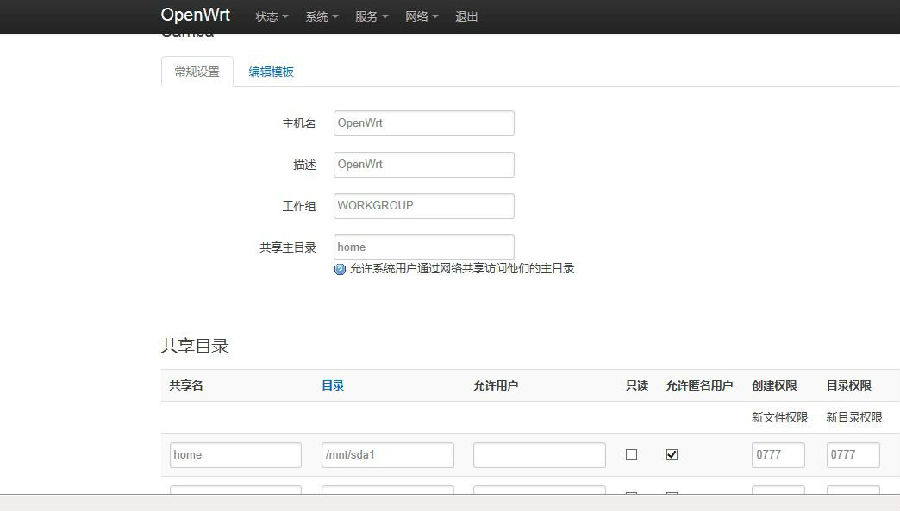Expand the 系统 navigation menu
The image size is (900, 511).
(x=321, y=17)
